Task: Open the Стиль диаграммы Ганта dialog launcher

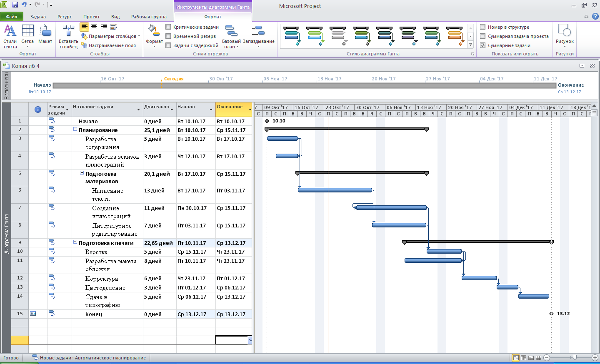Action: [x=472, y=54]
